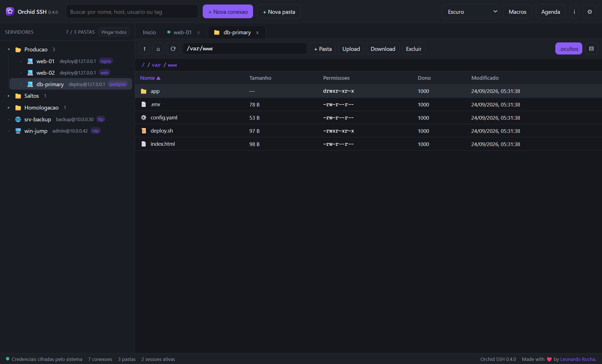Click the app folder icon
The width and height of the screenshot is (602, 364).
point(144,91)
